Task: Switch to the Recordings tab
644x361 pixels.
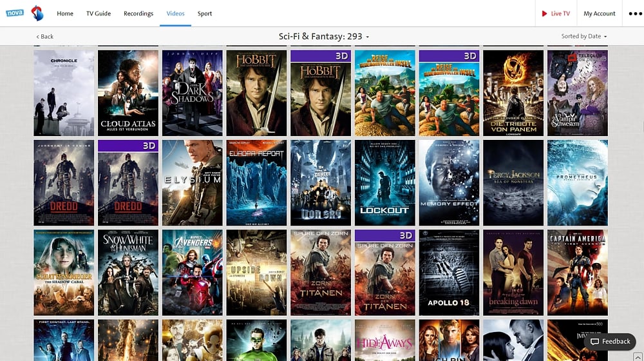Action: (x=138, y=14)
